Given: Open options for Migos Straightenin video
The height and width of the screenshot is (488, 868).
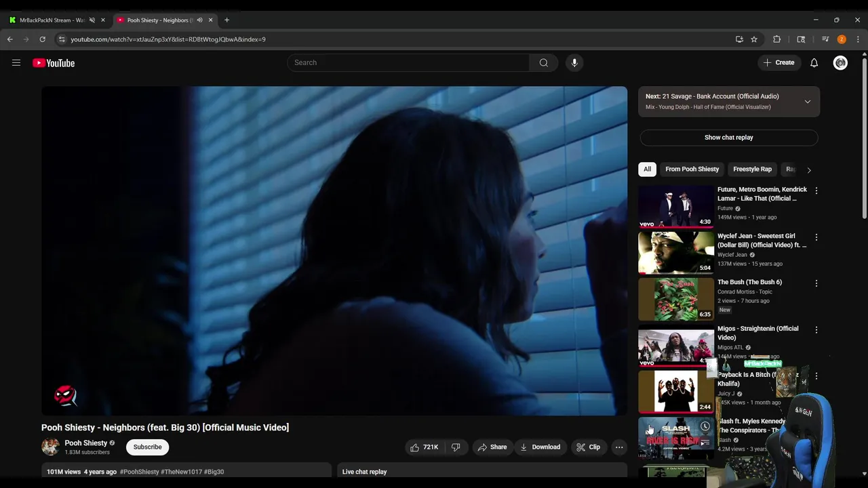Looking at the screenshot, I should click(816, 329).
